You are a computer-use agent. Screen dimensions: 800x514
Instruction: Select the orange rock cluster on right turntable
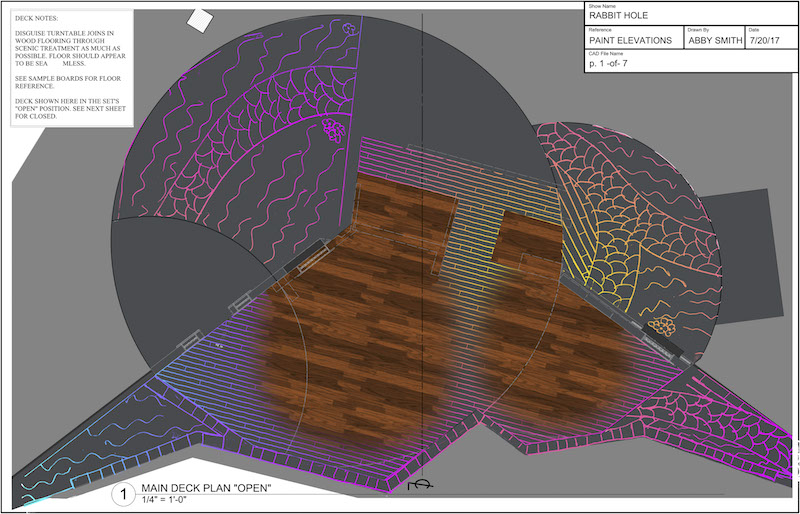click(x=661, y=325)
